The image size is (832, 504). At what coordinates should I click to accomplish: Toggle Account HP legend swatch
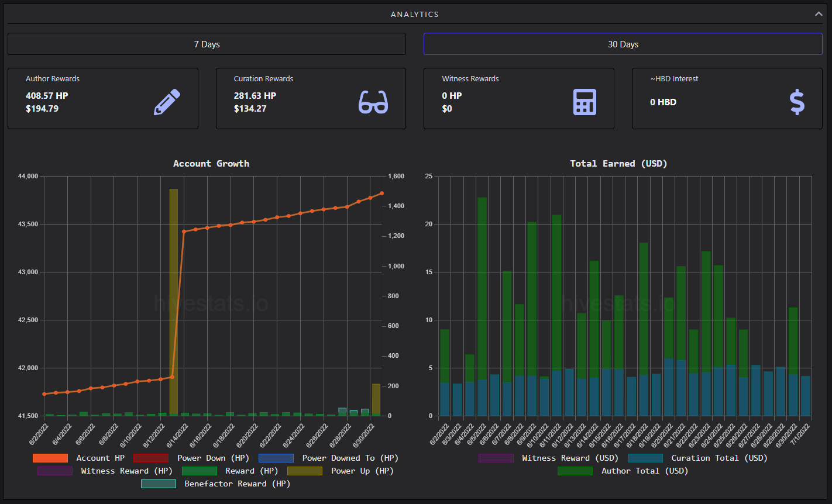click(50, 458)
